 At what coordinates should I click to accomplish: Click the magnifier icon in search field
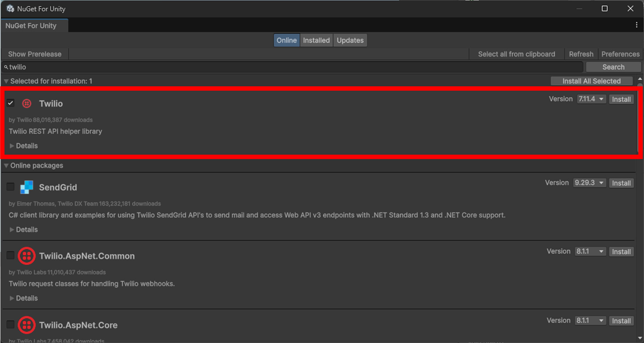[6, 67]
